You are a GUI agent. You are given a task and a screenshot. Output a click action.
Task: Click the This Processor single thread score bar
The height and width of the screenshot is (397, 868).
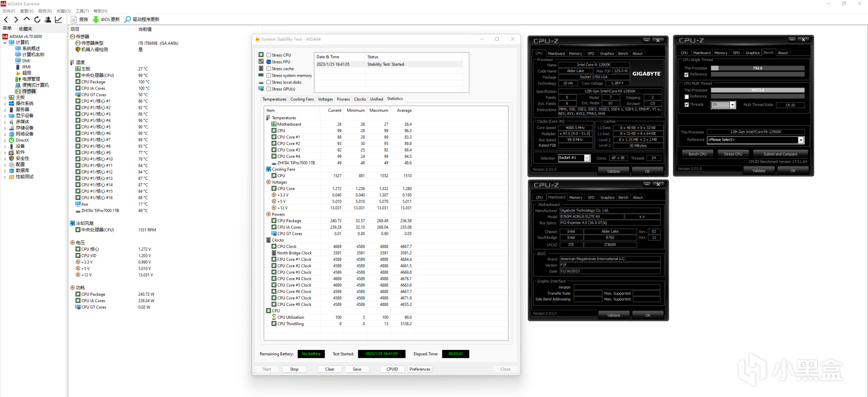757,68
